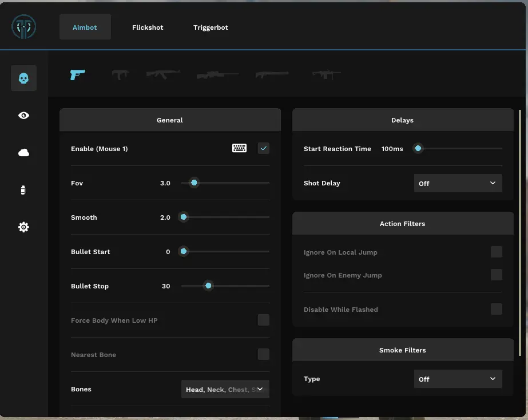The height and width of the screenshot is (420, 528).
Task: Click the Action Filters panel header
Action: click(x=403, y=223)
